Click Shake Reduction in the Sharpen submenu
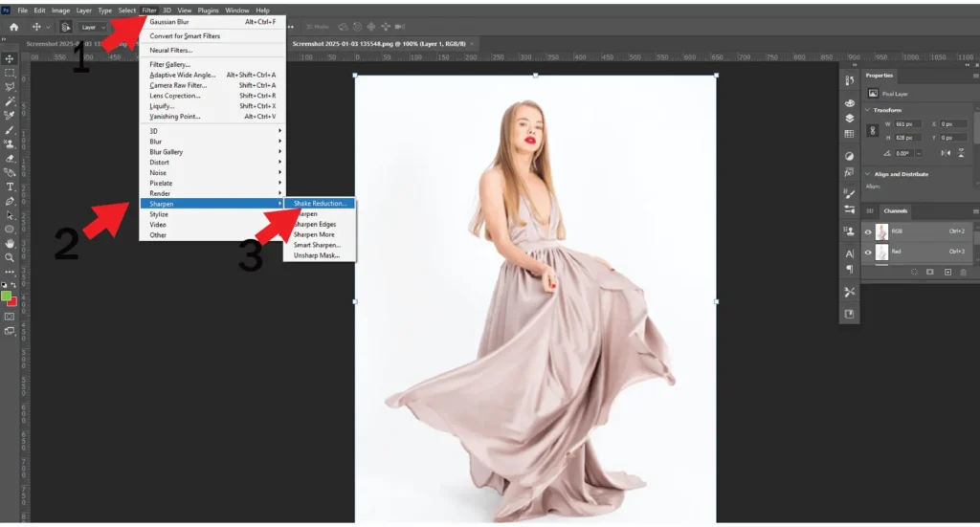The image size is (980, 527). coord(320,204)
